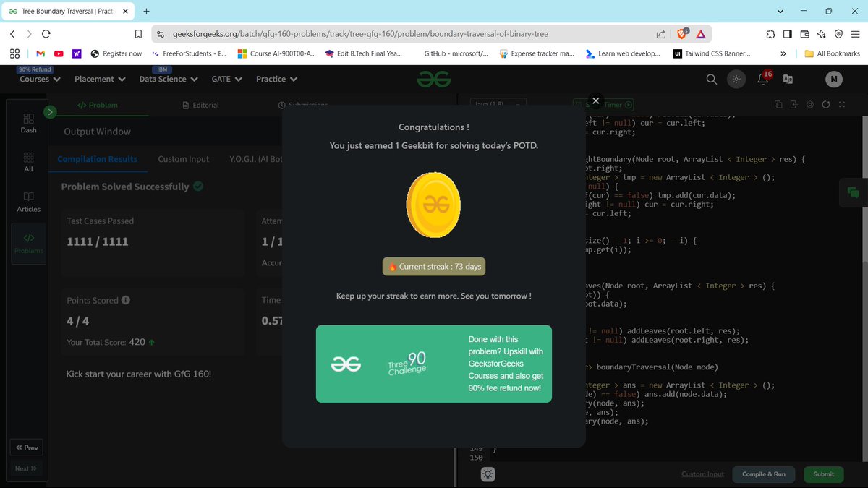Open the editor settings gear icon
The height and width of the screenshot is (488, 868).
(x=810, y=105)
